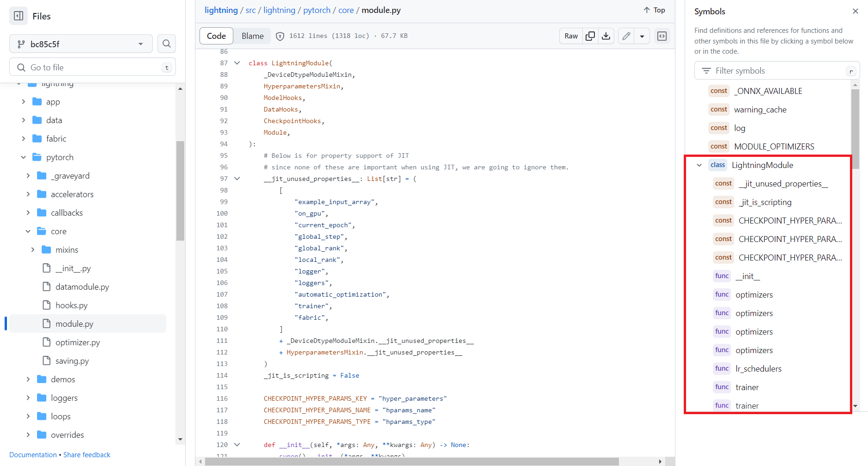Viewport: 868px width, 466px height.
Task: Open the filter icon in Symbols search
Action: [706, 70]
